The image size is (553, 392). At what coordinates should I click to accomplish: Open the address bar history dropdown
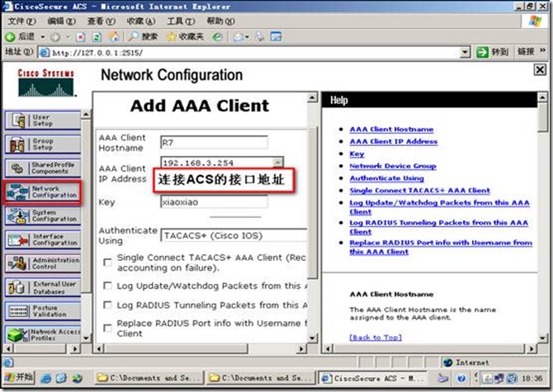coord(466,53)
